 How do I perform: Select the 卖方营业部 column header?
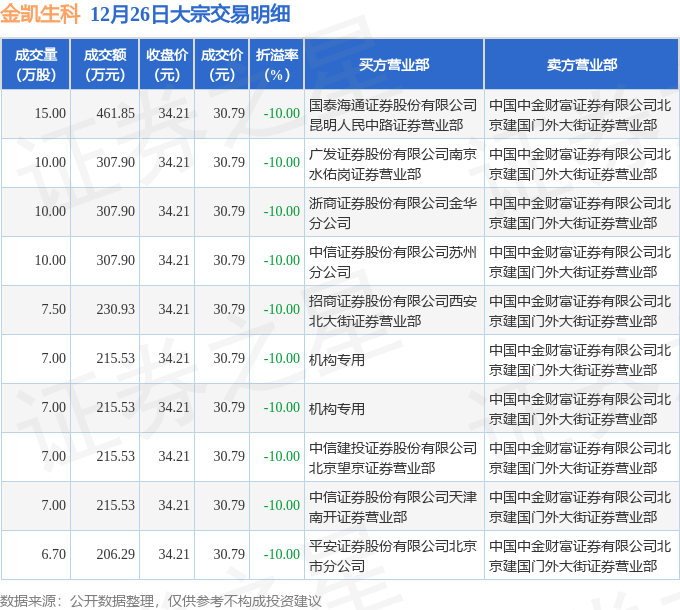click(582, 65)
